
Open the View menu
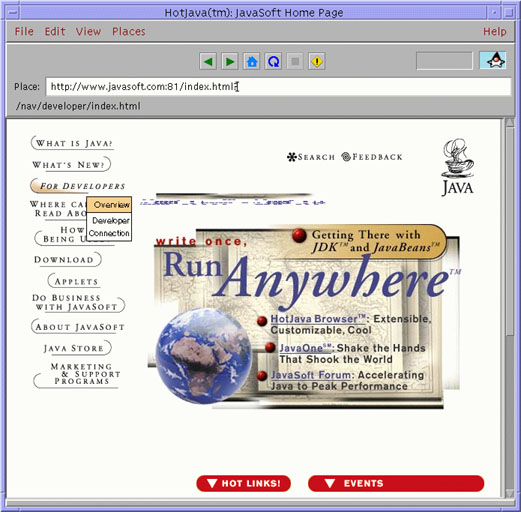[x=88, y=31]
